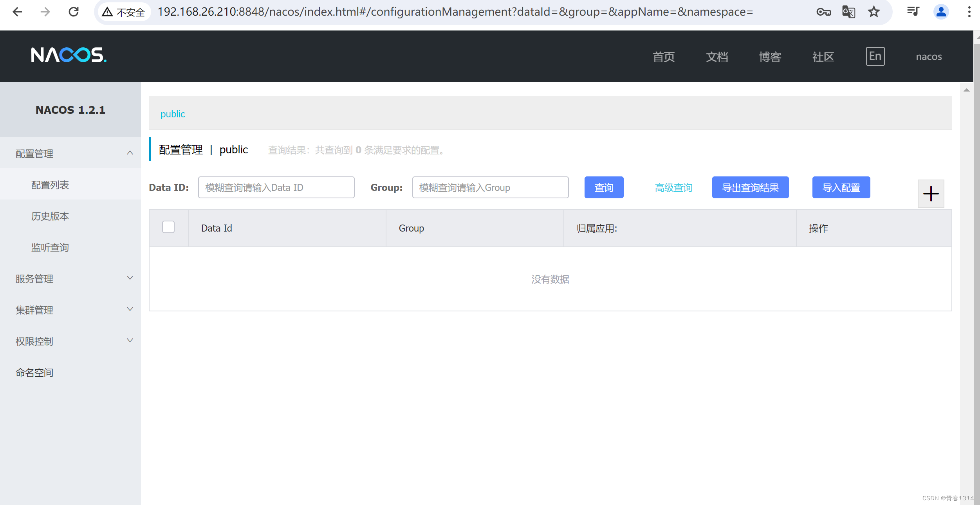Focus the Group search field
980x505 pixels.
490,187
